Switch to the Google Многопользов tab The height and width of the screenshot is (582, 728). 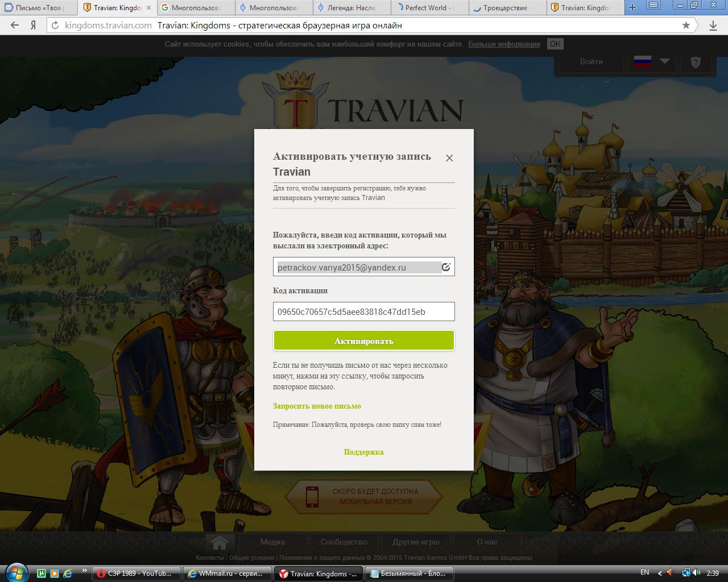point(195,7)
